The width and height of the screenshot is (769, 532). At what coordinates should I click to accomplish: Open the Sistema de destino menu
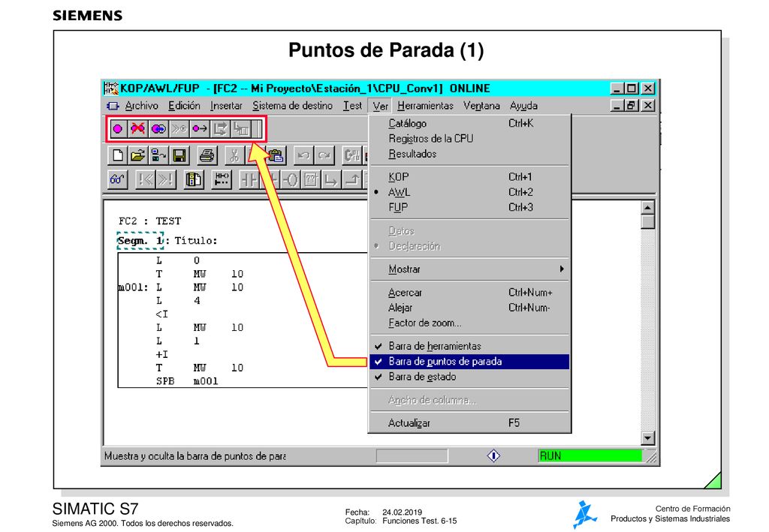pos(292,106)
